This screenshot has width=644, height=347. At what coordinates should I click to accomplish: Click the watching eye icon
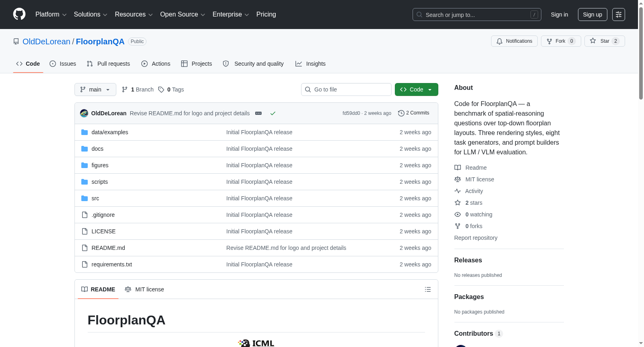[x=458, y=214]
